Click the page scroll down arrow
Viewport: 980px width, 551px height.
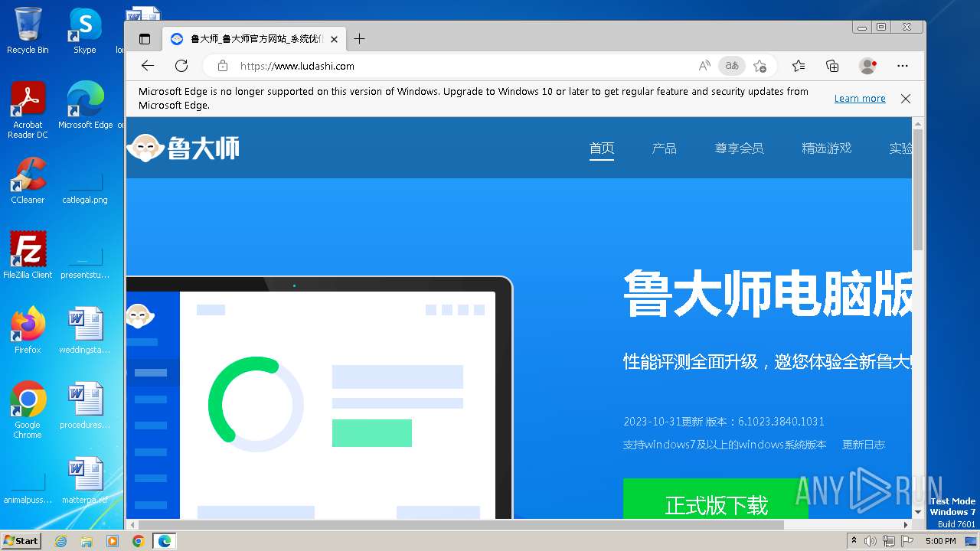click(x=918, y=512)
